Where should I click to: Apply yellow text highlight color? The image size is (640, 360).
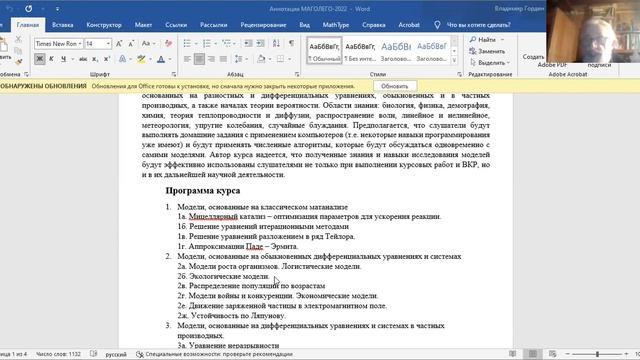(141, 59)
